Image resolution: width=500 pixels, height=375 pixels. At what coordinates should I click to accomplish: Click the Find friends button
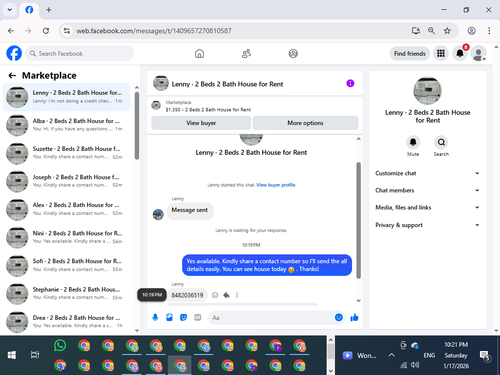point(410,53)
